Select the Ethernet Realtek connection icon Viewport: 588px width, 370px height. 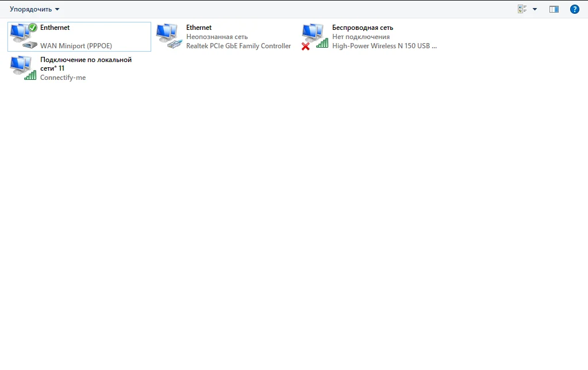(168, 36)
